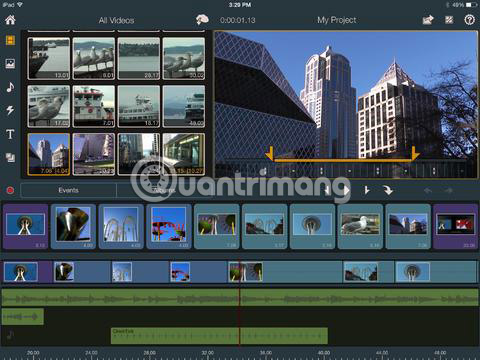Viewport: 480px width, 360px height.
Task: Select the seagulls video thumbnail 8.01
Action: [94, 58]
